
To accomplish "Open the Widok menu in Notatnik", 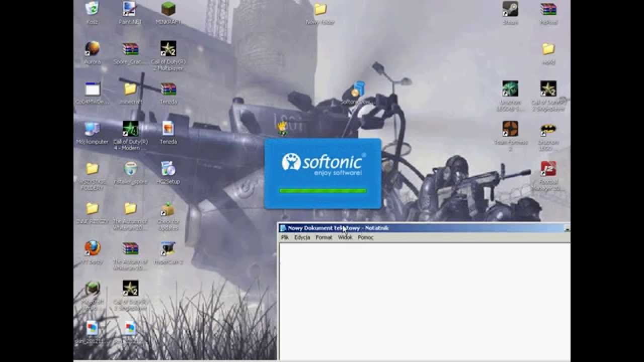I will [x=345, y=237].
